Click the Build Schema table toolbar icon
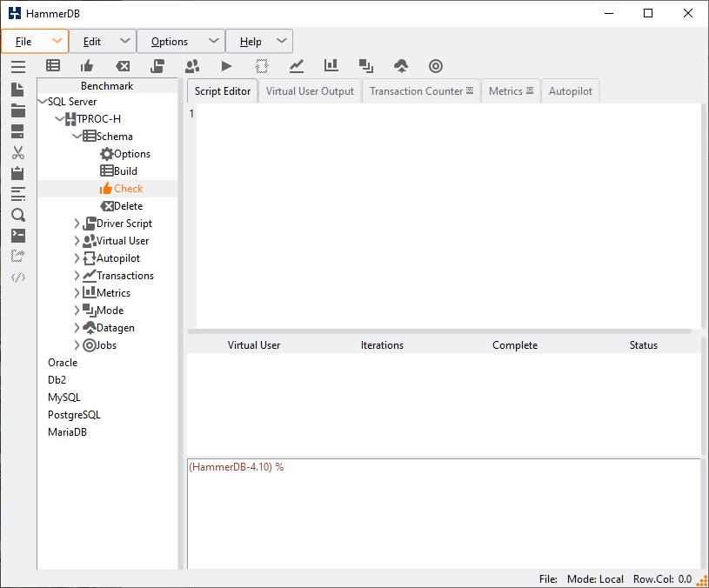Screen dimensions: 709x588 tap(53, 66)
